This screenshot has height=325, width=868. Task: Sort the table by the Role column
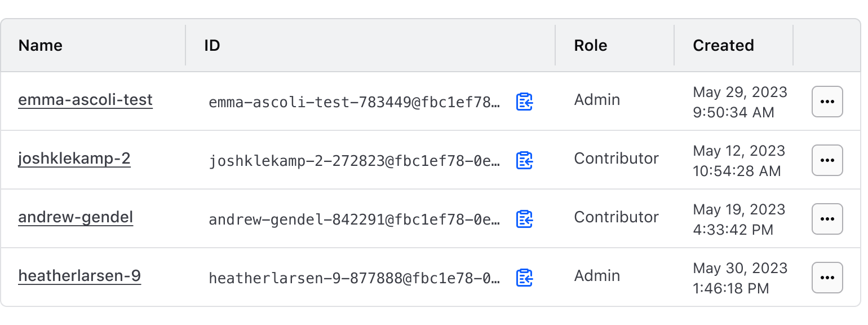tap(590, 45)
